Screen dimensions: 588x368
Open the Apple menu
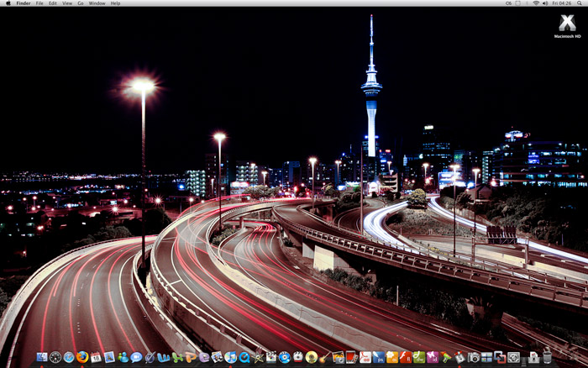[x=8, y=3]
